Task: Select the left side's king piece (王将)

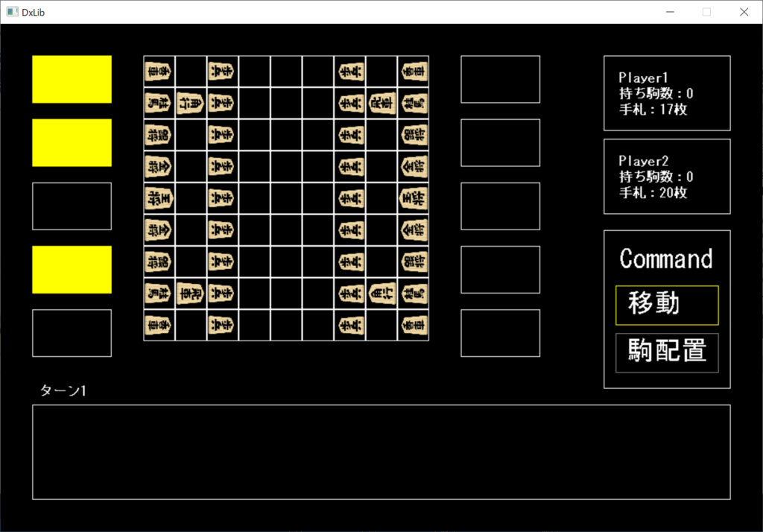Action: click(x=159, y=198)
